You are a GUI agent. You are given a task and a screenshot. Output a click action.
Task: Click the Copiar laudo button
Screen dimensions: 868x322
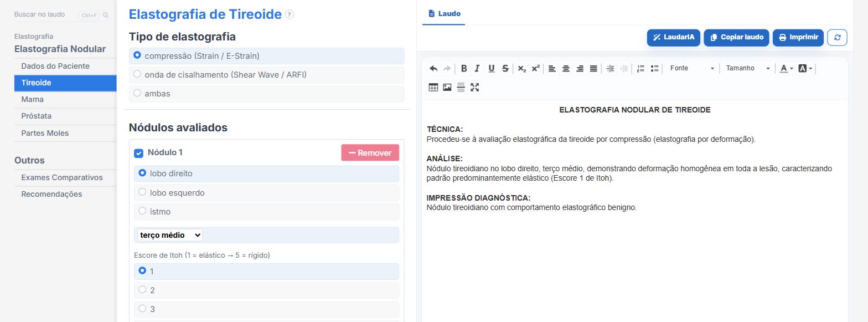(736, 37)
